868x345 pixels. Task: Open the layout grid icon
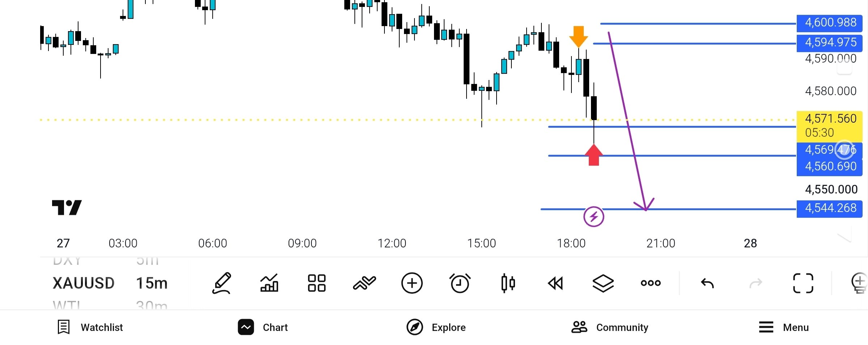tap(316, 283)
